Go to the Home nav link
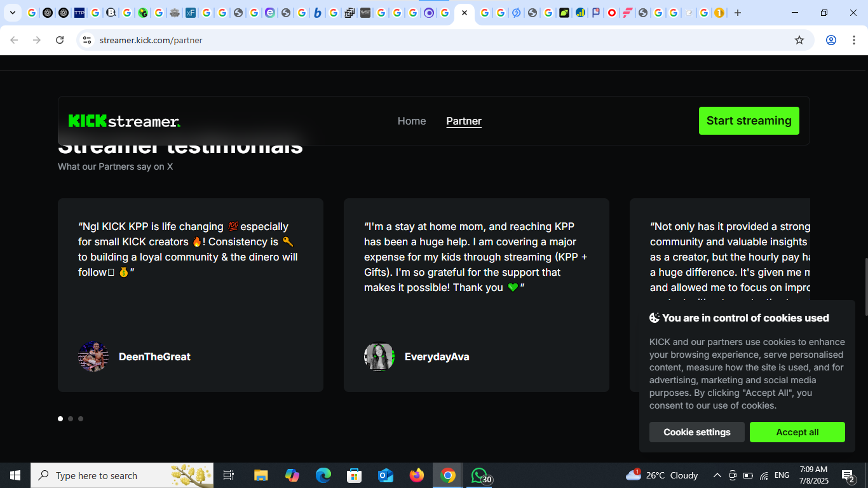The image size is (868, 488). click(x=412, y=121)
